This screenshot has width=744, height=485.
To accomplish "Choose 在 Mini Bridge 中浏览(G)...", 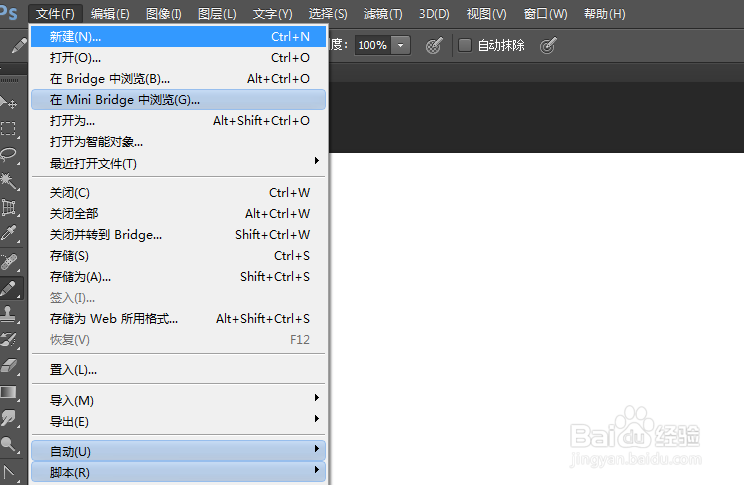I will (178, 100).
